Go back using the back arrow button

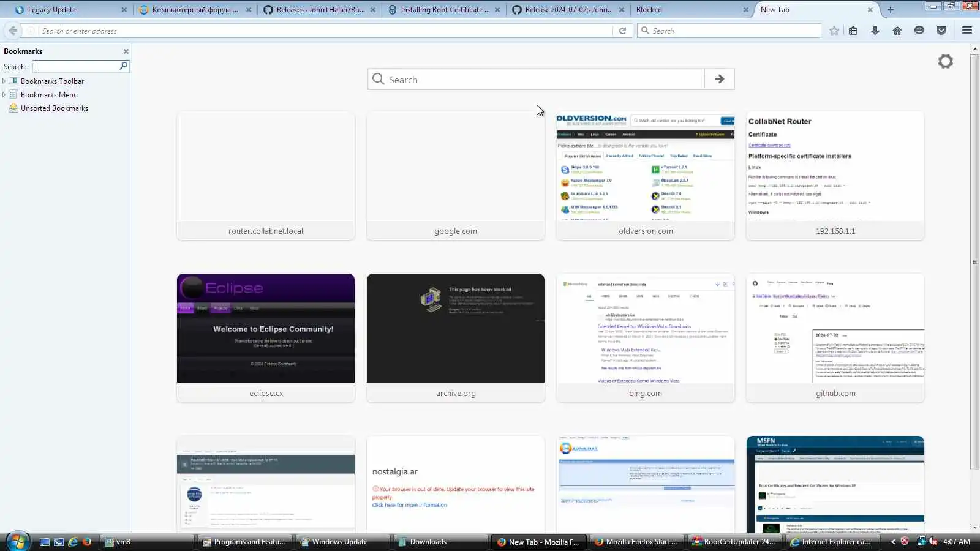[13, 31]
